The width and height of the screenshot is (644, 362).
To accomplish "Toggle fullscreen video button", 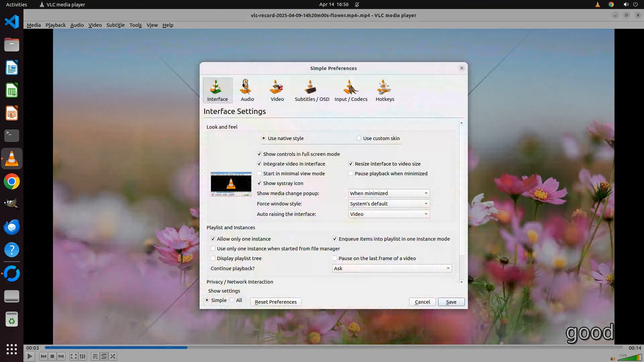I will pos(73,356).
